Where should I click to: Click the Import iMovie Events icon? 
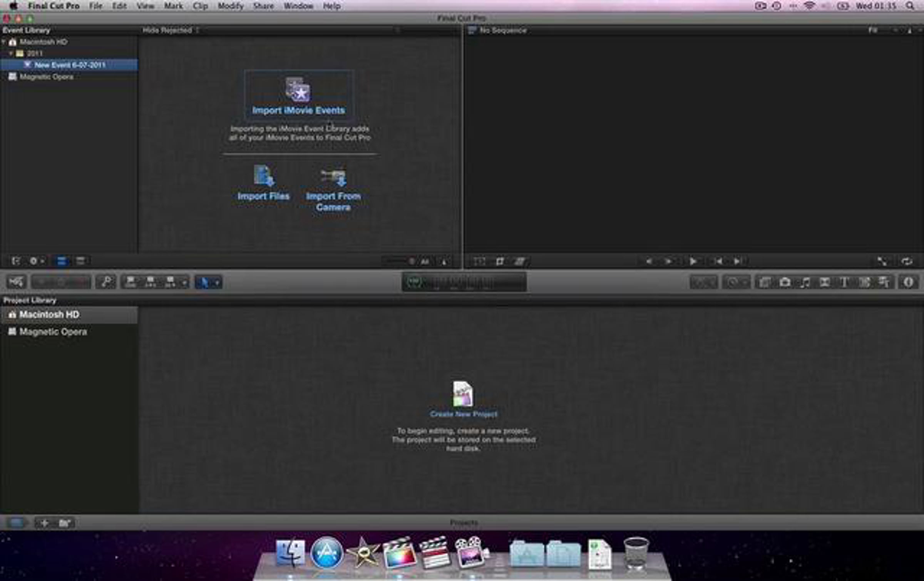(298, 89)
